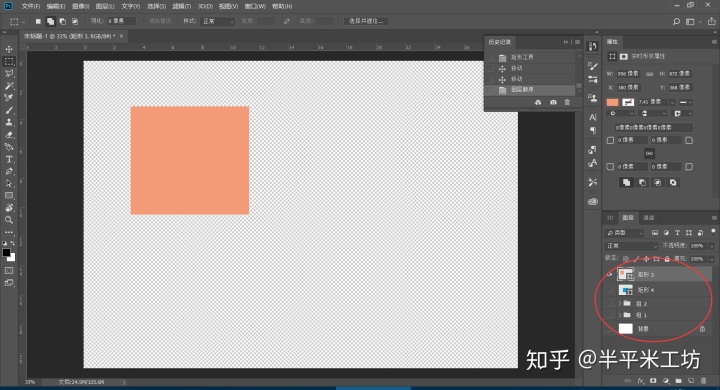This screenshot has height=390, width=720.
Task: Select the Clone Stamp tool
Action: pyautogui.click(x=9, y=123)
